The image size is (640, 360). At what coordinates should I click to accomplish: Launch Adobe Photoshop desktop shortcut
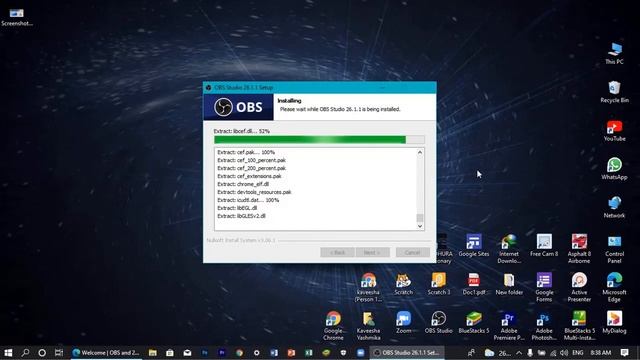[x=544, y=325]
